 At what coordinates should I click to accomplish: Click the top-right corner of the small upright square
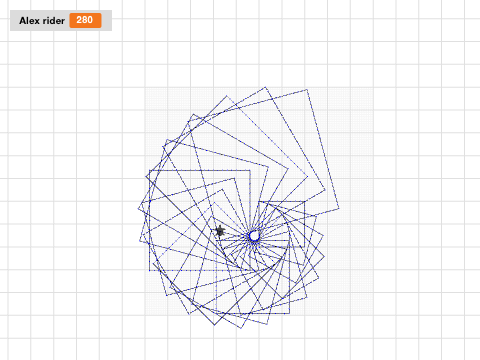[305, 201]
